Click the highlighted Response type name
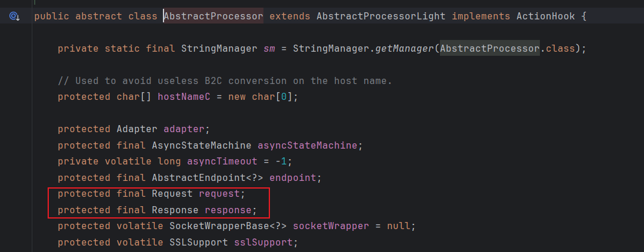644x252 pixels. click(x=175, y=210)
